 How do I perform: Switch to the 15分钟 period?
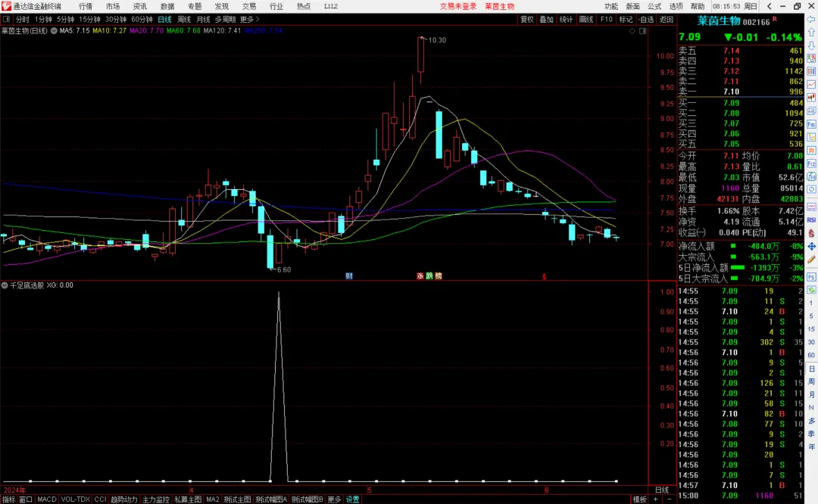(89, 19)
